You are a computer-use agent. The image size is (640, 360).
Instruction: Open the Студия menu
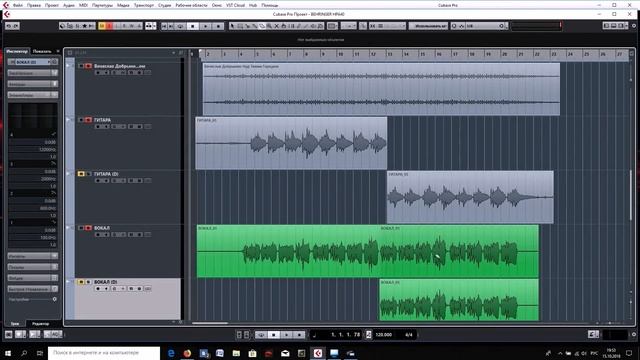[x=164, y=5]
